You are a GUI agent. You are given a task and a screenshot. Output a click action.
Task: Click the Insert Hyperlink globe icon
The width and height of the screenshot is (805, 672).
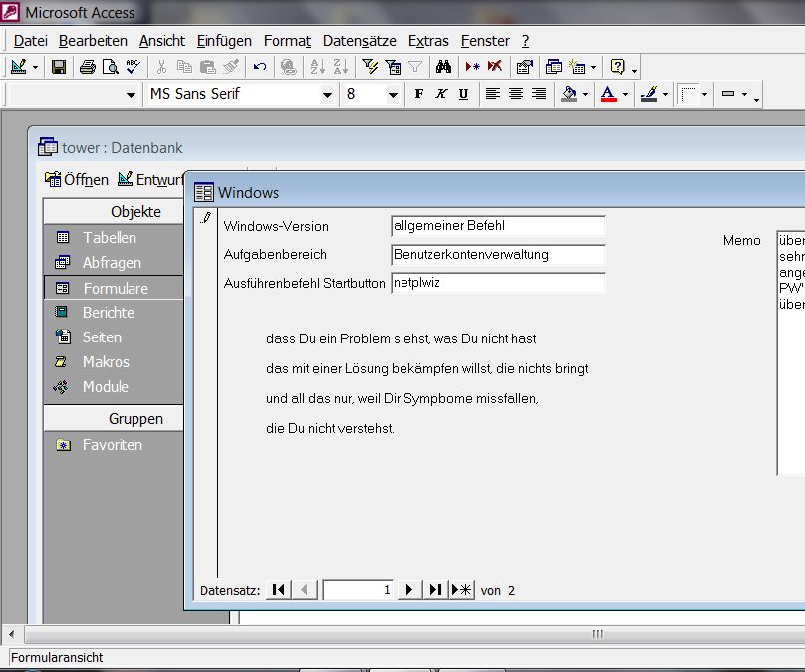coord(289,67)
